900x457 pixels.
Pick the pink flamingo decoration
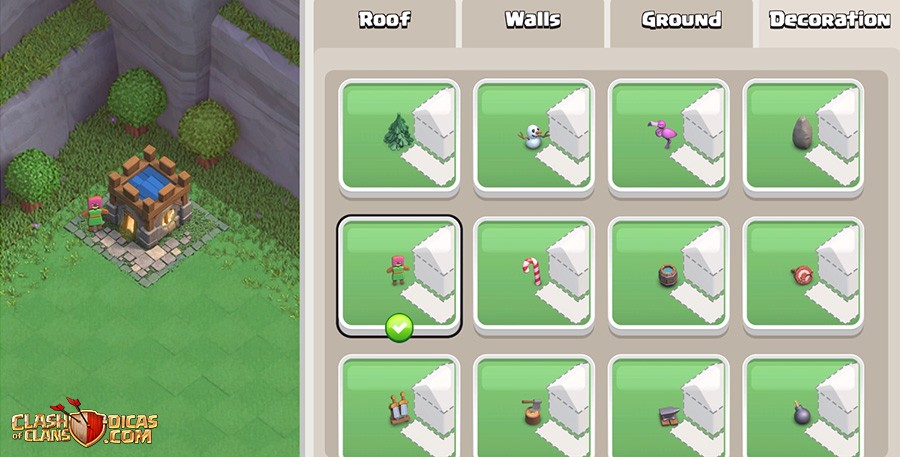pos(669,137)
